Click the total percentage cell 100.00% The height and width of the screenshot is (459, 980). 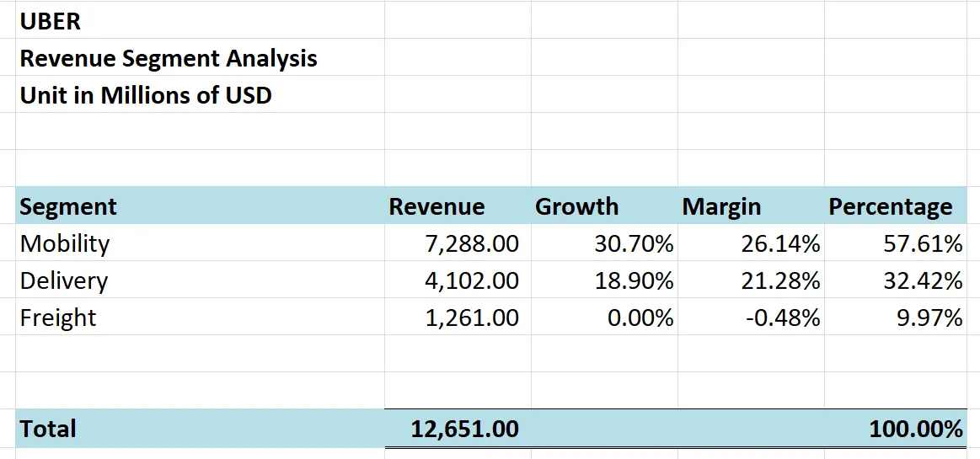tap(916, 429)
